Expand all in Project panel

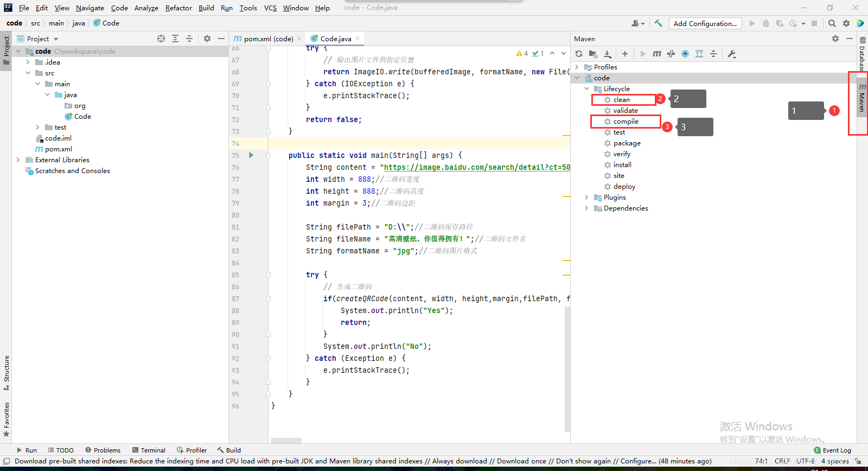175,39
